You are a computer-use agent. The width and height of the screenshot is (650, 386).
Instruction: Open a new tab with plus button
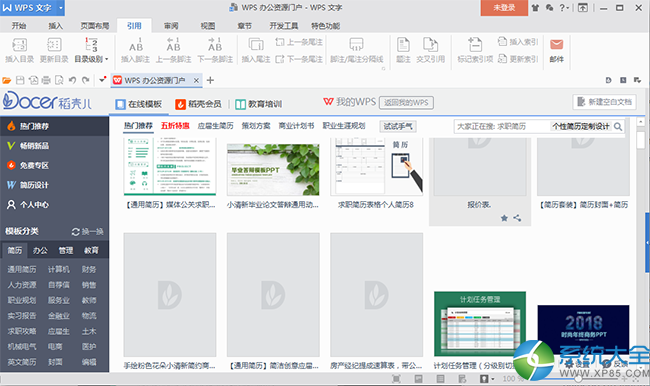(x=210, y=80)
